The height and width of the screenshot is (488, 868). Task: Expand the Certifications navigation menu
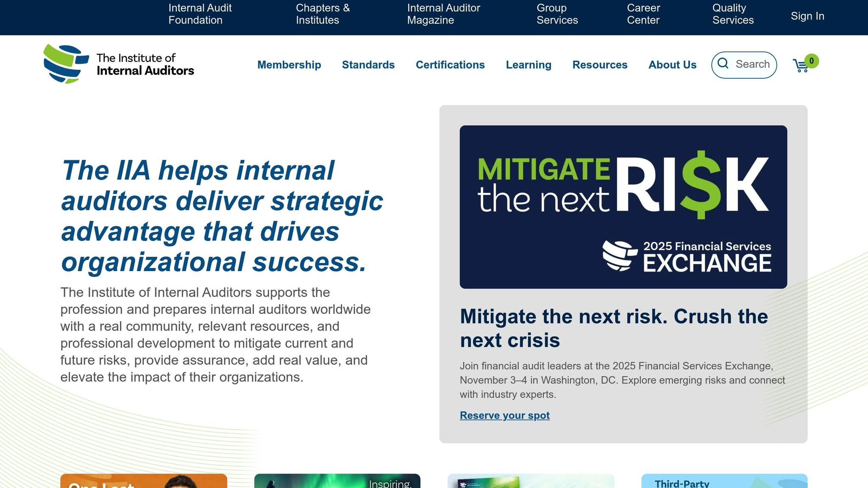coord(450,65)
